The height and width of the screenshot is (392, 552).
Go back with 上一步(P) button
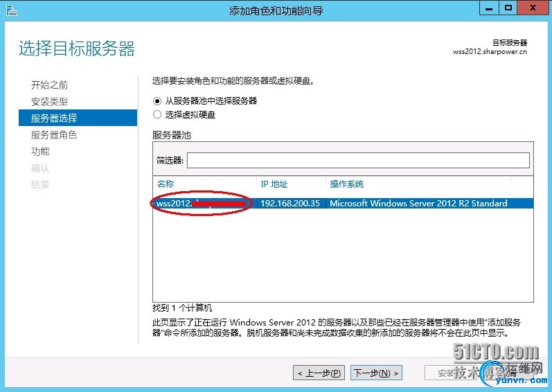tap(319, 373)
